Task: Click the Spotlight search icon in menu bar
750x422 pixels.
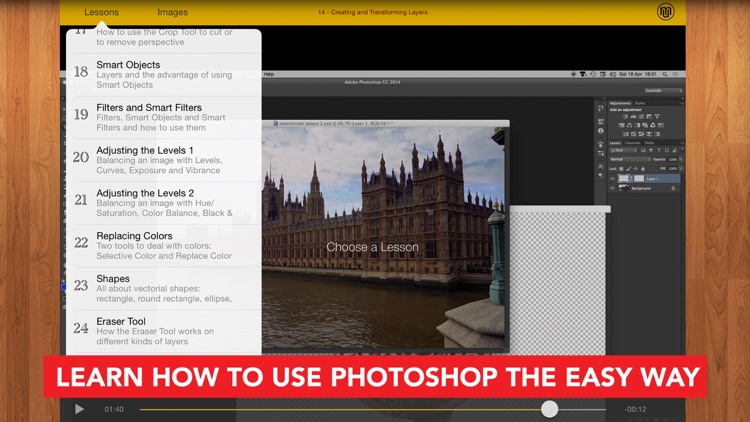Action: 665,74
